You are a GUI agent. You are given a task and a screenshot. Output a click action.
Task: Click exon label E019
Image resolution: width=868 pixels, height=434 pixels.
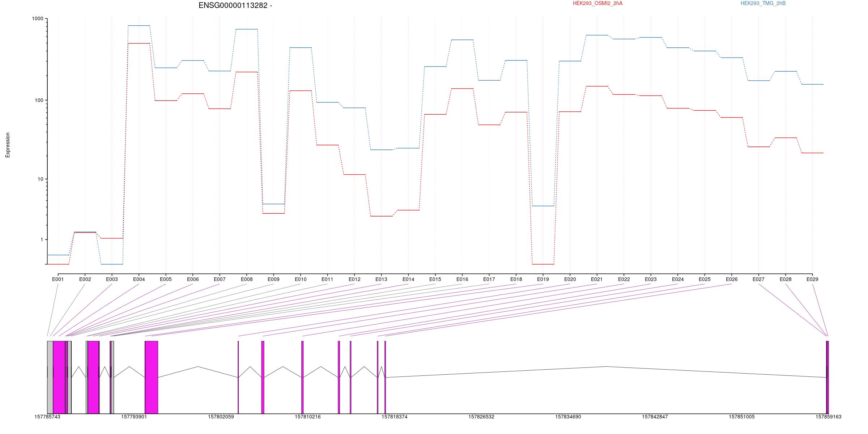543,279
